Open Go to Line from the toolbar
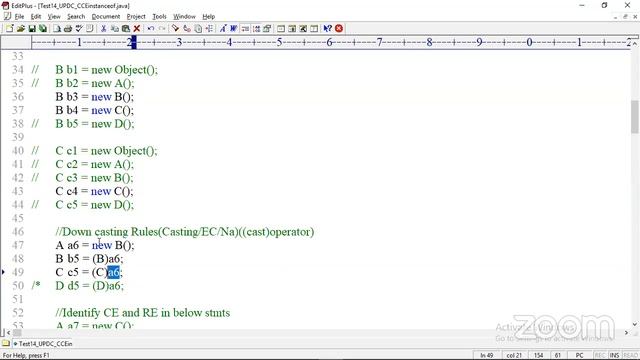Image resolution: width=640 pixels, height=360 pixels. pyautogui.click(x=209, y=29)
